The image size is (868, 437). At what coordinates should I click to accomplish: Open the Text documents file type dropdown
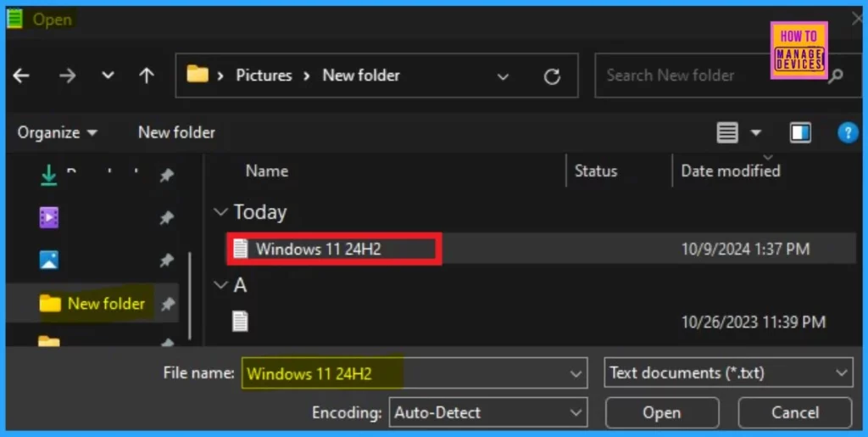point(728,373)
